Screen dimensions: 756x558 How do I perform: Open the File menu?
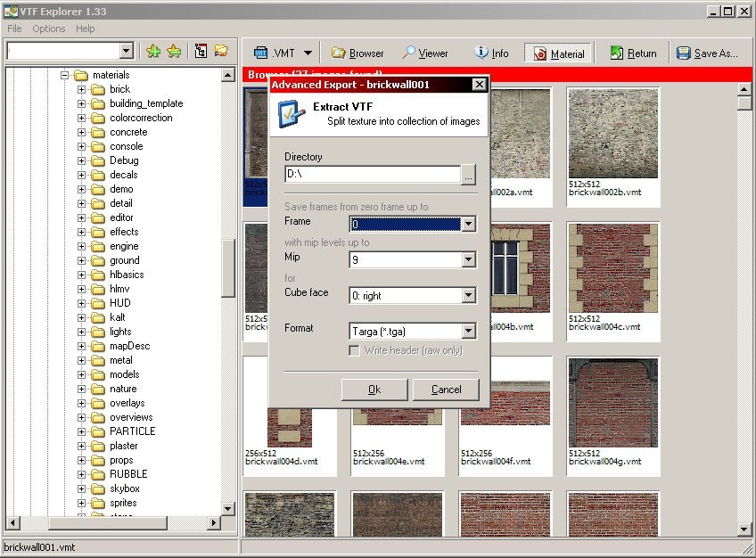coord(14,29)
